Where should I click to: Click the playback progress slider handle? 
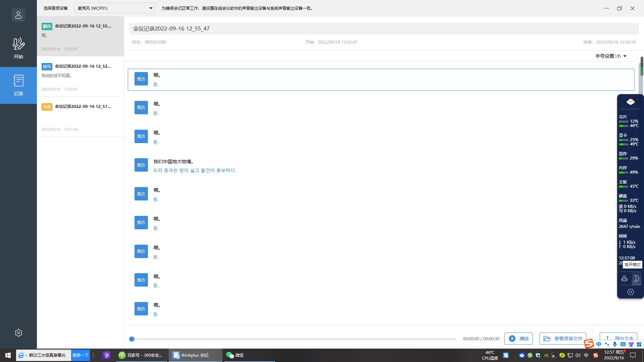132,339
